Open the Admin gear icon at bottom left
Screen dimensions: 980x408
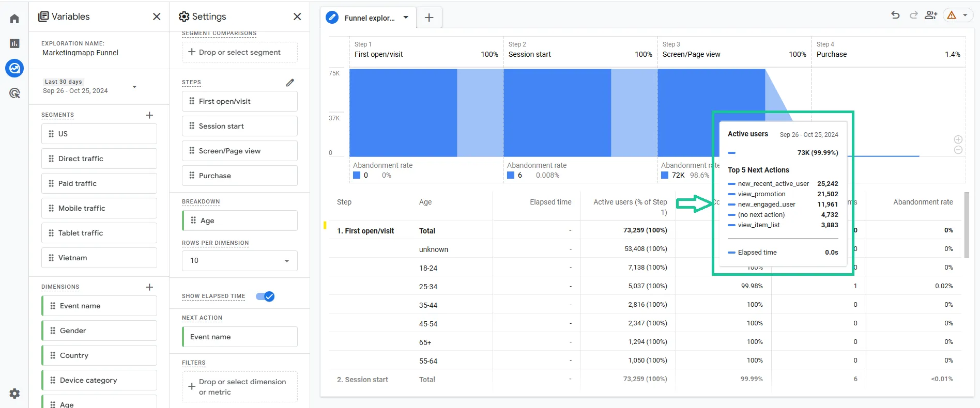[x=14, y=394]
